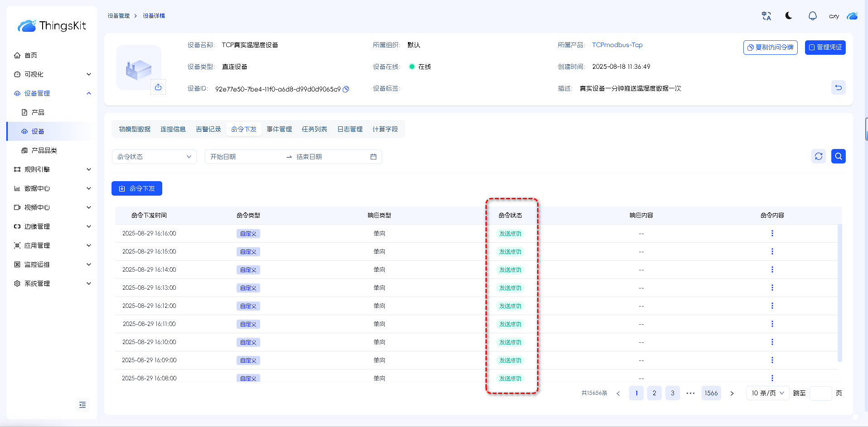This screenshot has height=427, width=868.
Task: Switch to the 物模型数据 tab
Action: click(135, 129)
